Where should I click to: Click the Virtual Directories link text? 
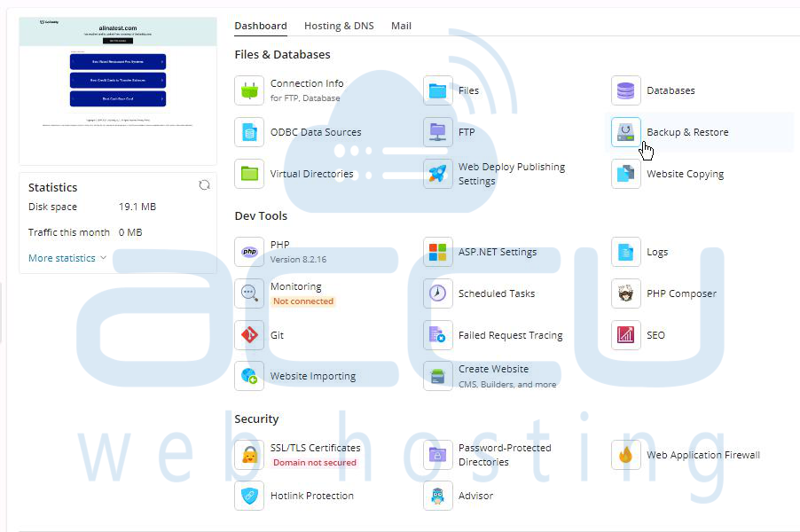(x=311, y=174)
